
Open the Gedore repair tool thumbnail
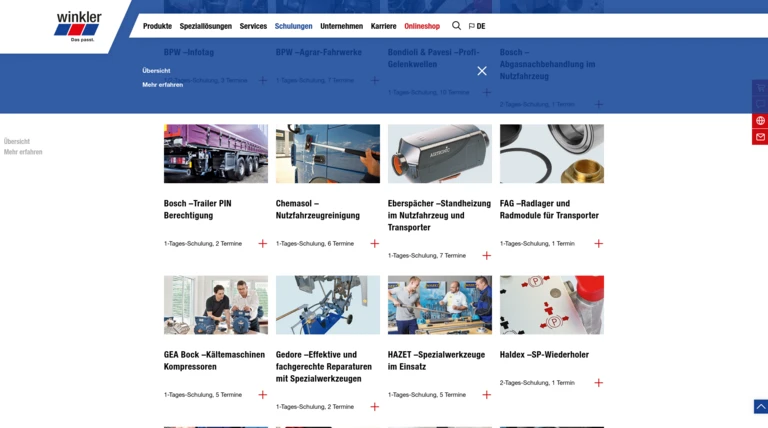[328, 305]
